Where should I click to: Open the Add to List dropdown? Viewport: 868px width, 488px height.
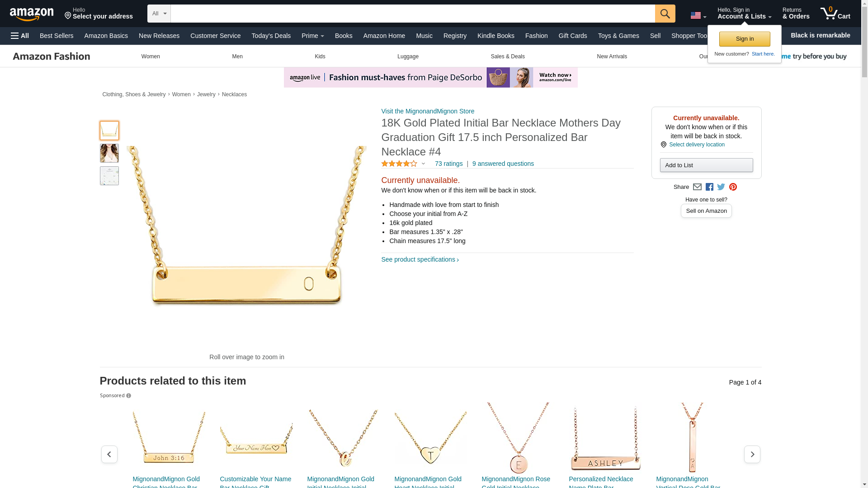coord(706,165)
